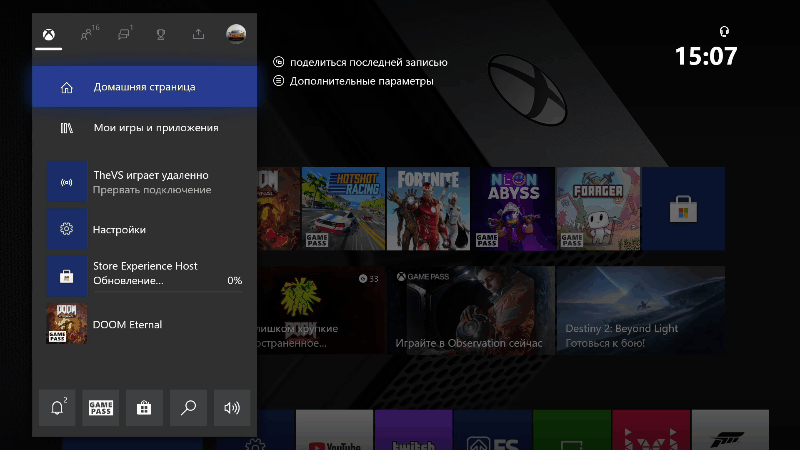Click the partially hidden DOOM Eternal tile
This screenshot has height=450, width=800.
[x=279, y=209]
